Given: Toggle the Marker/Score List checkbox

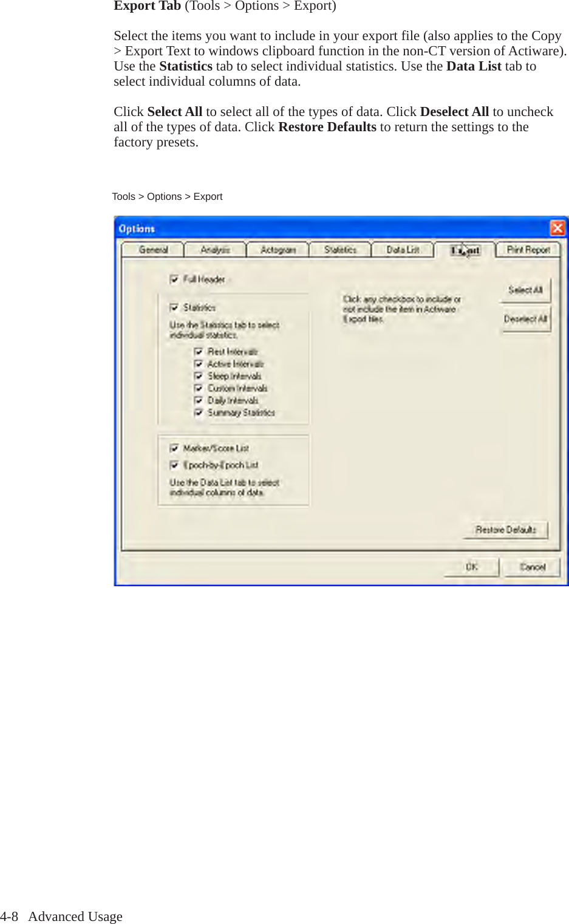Looking at the screenshot, I should [x=174, y=448].
